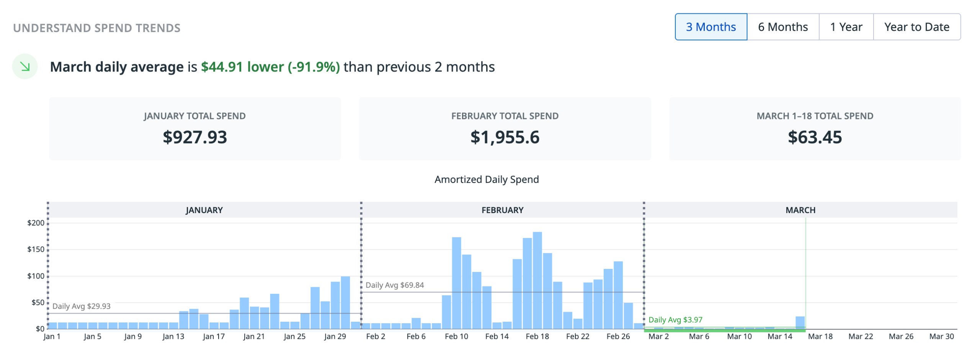Screen dimensions: 980x350
Task: Click the tall bar at Feb 10
Action: tap(456, 283)
